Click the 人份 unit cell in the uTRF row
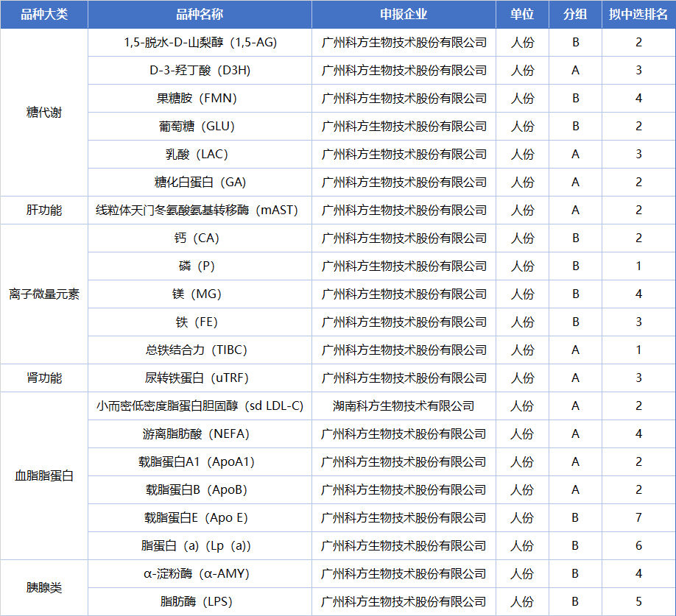 [522, 378]
